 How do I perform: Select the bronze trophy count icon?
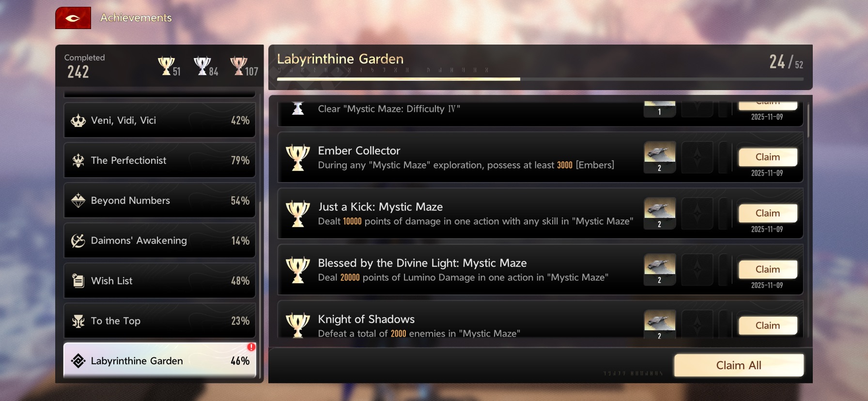239,66
